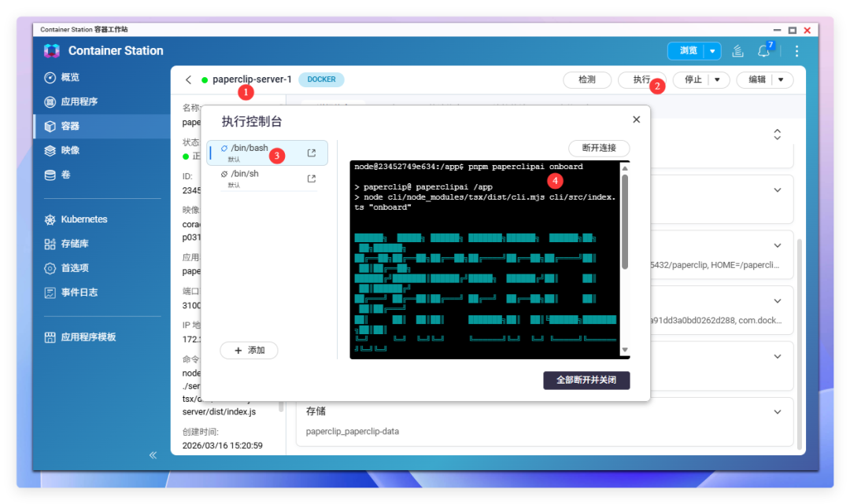This screenshot has width=850, height=504.
Task: Open the 卷 volumes page
Action: [x=102, y=175]
